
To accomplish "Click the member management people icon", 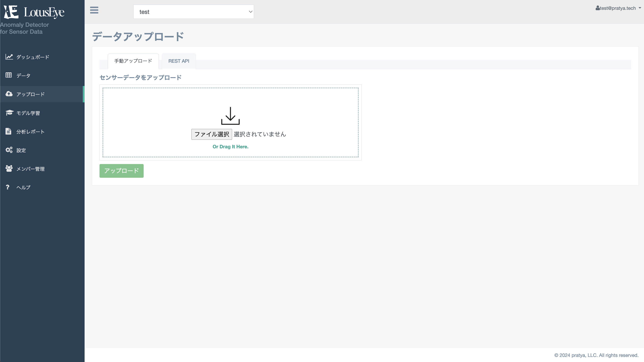I will [9, 169].
